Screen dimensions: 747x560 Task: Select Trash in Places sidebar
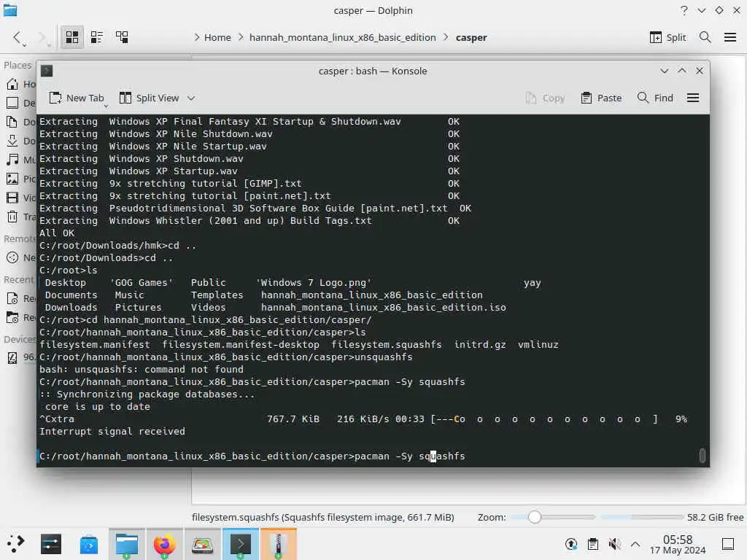point(20,217)
